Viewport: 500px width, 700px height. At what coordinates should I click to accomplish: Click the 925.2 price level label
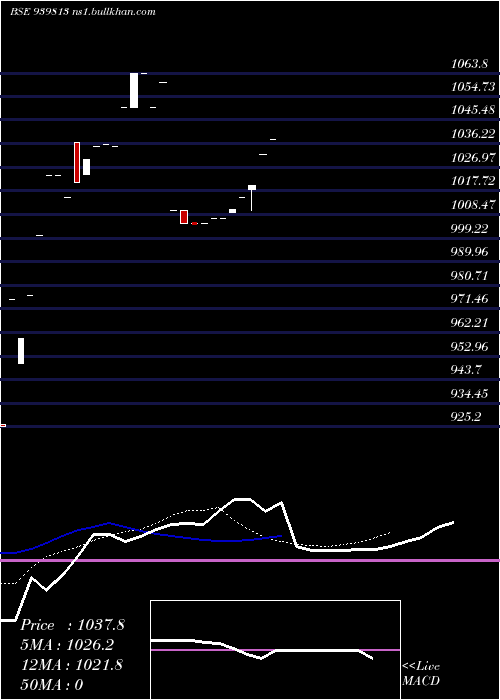pos(466,417)
